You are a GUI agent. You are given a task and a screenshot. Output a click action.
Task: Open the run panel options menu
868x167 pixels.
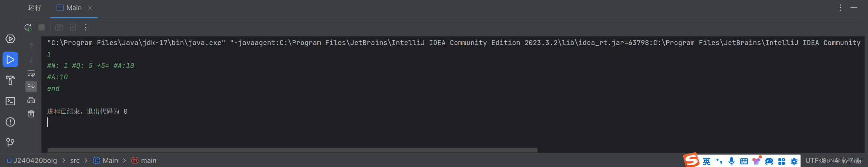point(840,8)
